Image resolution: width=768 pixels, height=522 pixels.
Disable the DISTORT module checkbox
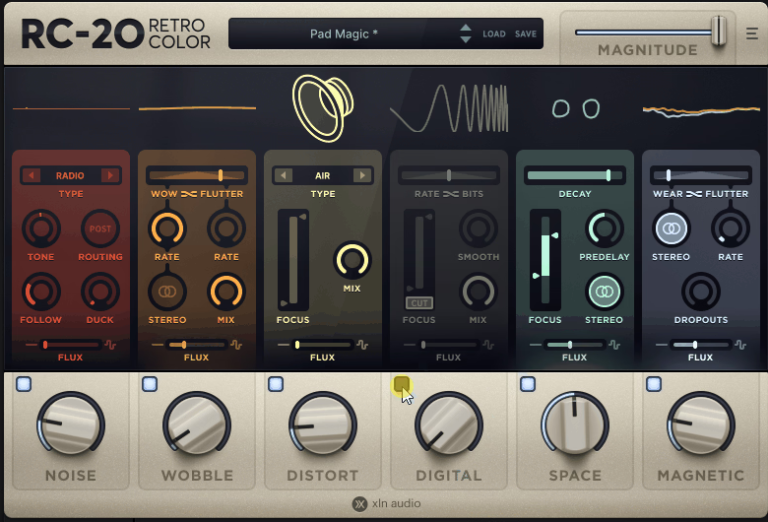click(276, 384)
